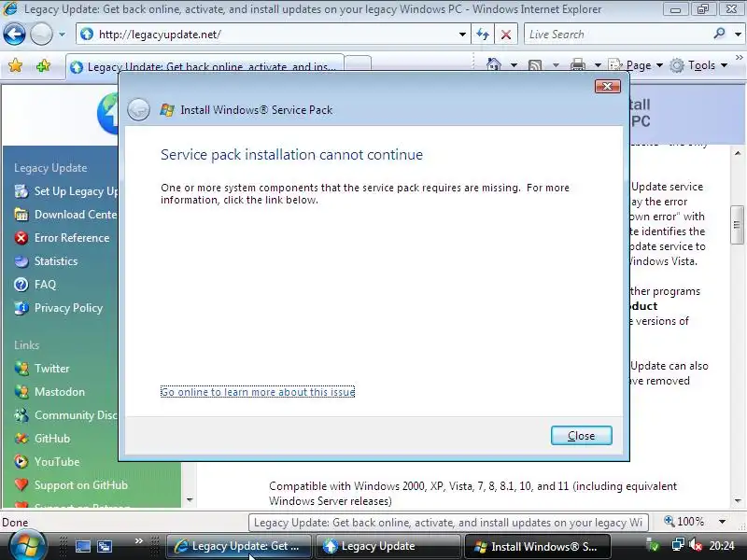Open Mastodon link in sidebar
Screen dimensions: 747x560
(x=49, y=392)
